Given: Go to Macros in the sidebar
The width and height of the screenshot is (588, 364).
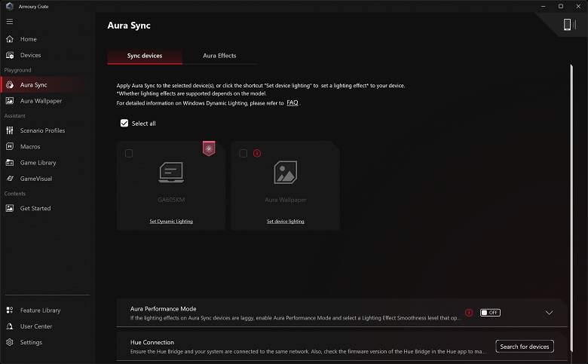Looking at the screenshot, I should [30, 146].
